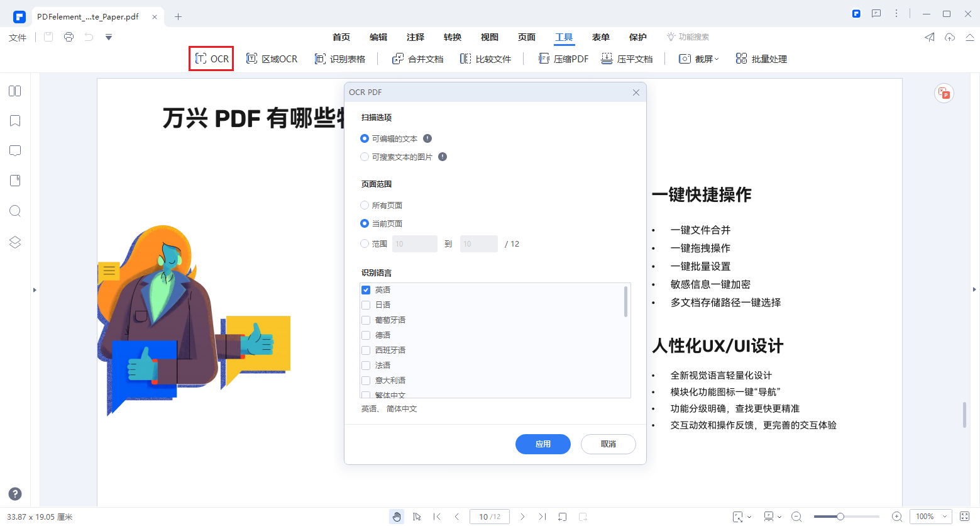Image resolution: width=980 pixels, height=526 pixels.
Task: Launch the 压缩PDF tool
Action: tap(563, 58)
